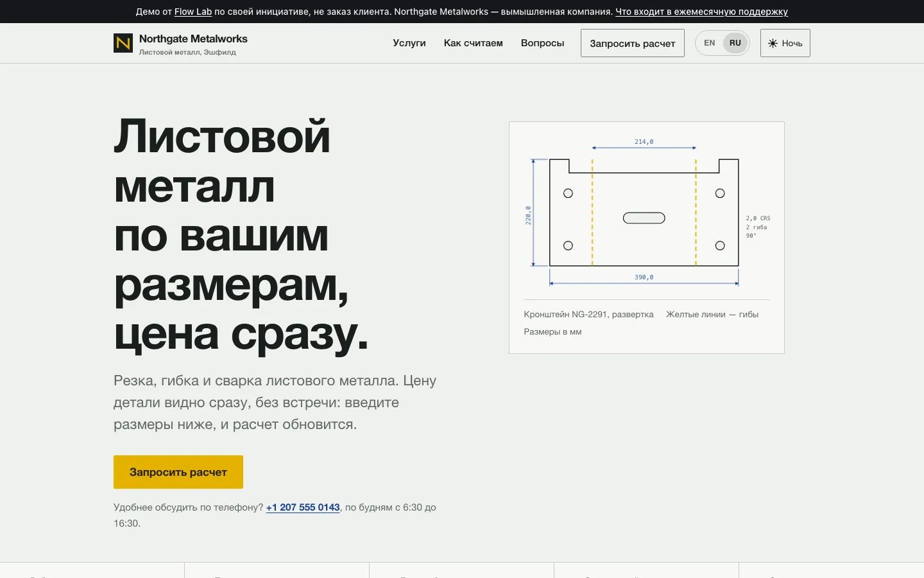The height and width of the screenshot is (578, 924).
Task: Click caption Кронштейн NG-2291, развертка
Action: coord(588,314)
